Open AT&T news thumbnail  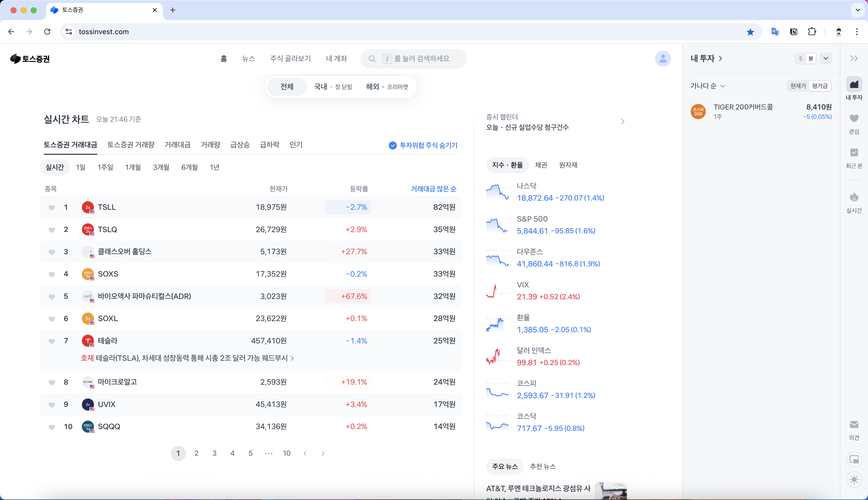pyautogui.click(x=611, y=491)
